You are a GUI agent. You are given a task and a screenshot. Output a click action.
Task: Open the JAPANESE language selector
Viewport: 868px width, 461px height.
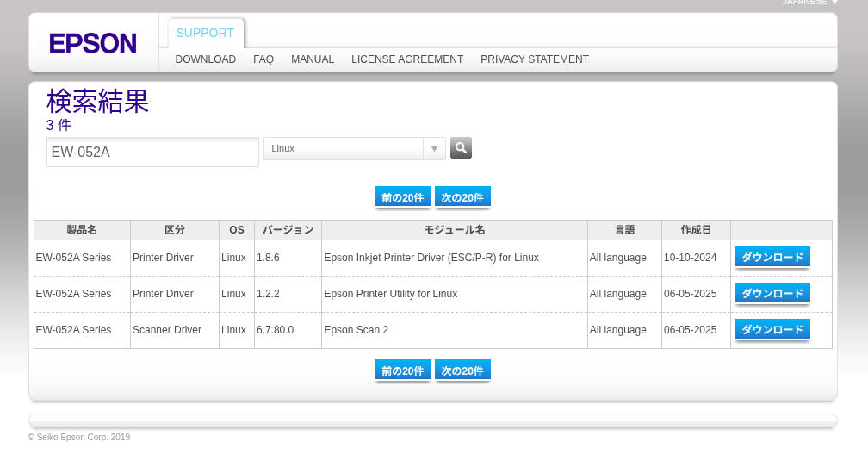click(809, 3)
